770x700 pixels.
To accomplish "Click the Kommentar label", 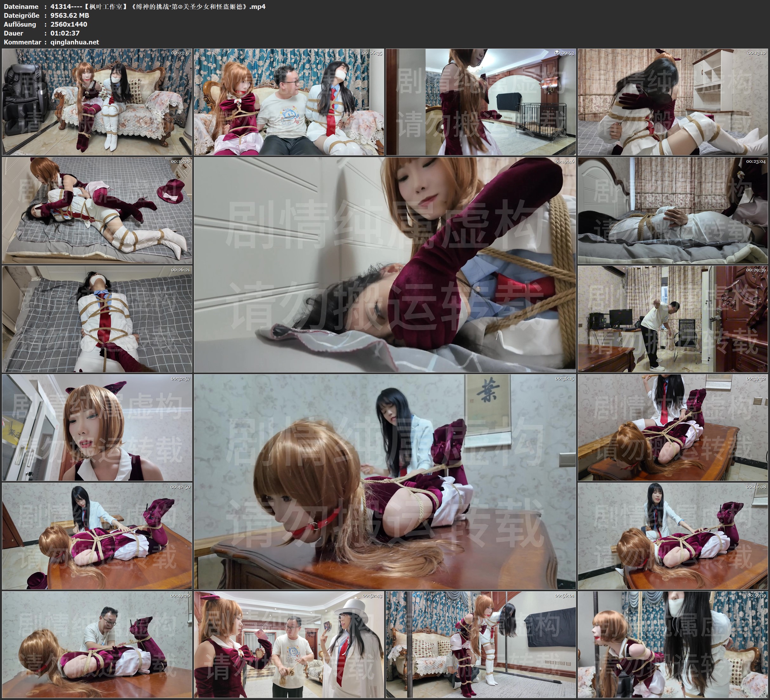I will point(22,42).
